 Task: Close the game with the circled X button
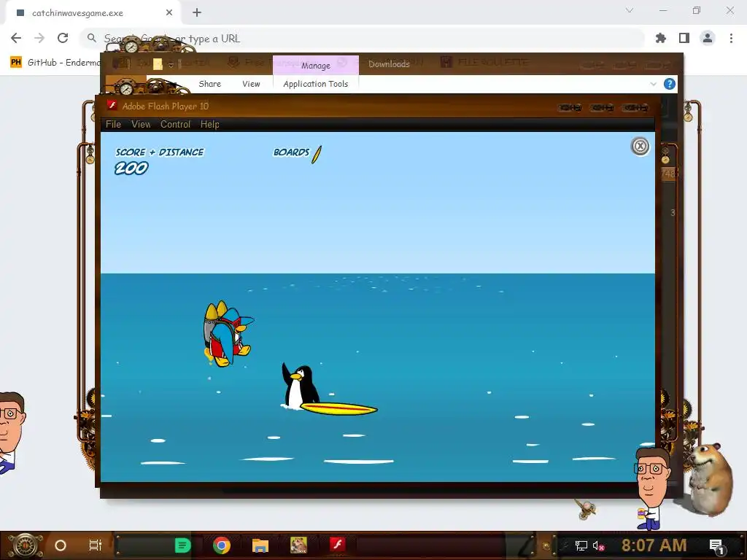point(640,146)
